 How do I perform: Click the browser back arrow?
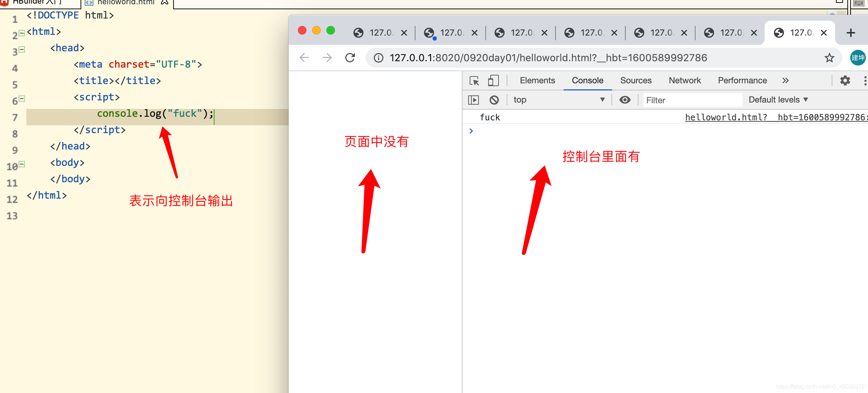(304, 58)
